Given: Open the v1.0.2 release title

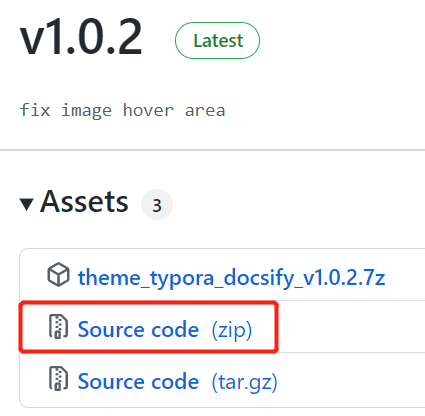Looking at the screenshot, I should click(x=81, y=37).
